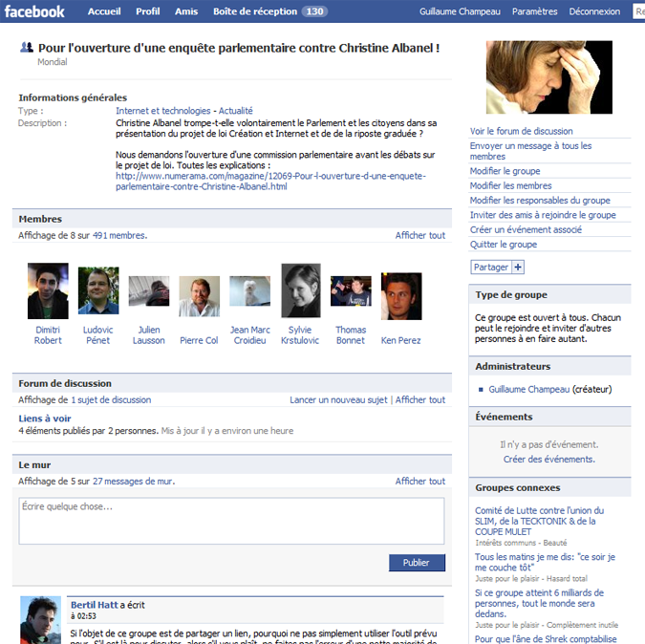Click the Ken Perez name link
The image size is (645, 644).
click(x=400, y=340)
